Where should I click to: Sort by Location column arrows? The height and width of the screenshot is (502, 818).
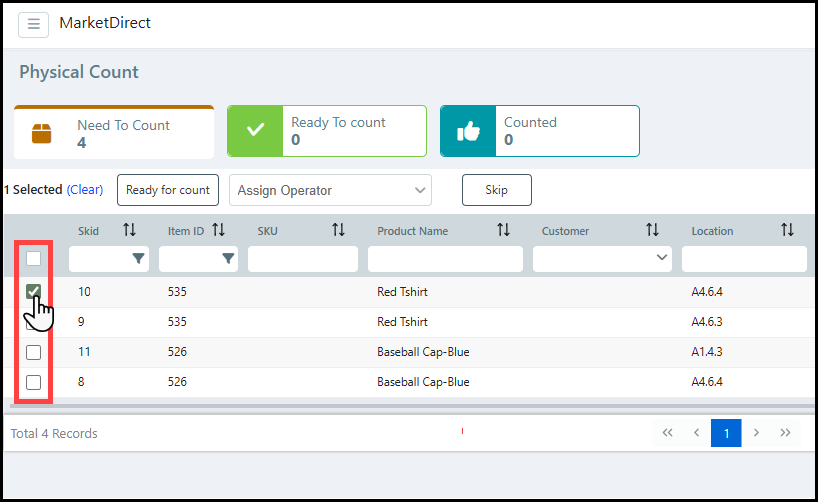(x=787, y=231)
